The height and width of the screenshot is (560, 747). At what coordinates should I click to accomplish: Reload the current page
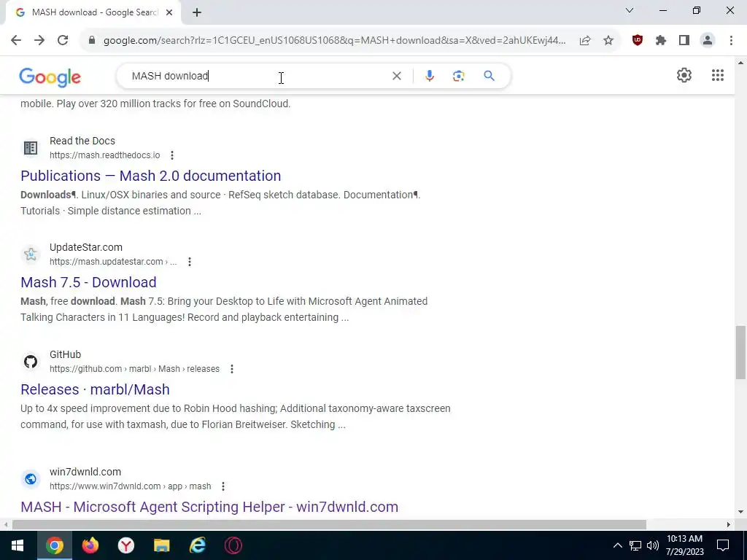click(x=63, y=41)
